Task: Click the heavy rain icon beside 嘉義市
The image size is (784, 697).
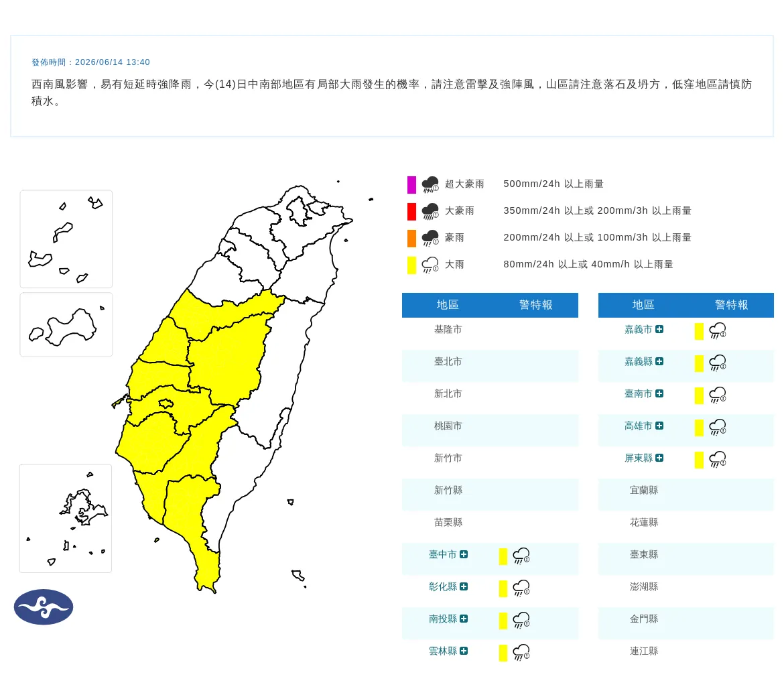Action: (x=718, y=330)
